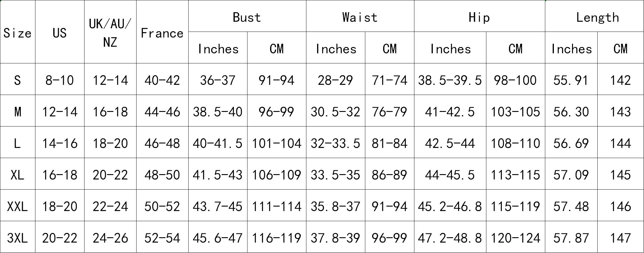The image size is (644, 253).
Task: Click the France column header
Action: (162, 32)
